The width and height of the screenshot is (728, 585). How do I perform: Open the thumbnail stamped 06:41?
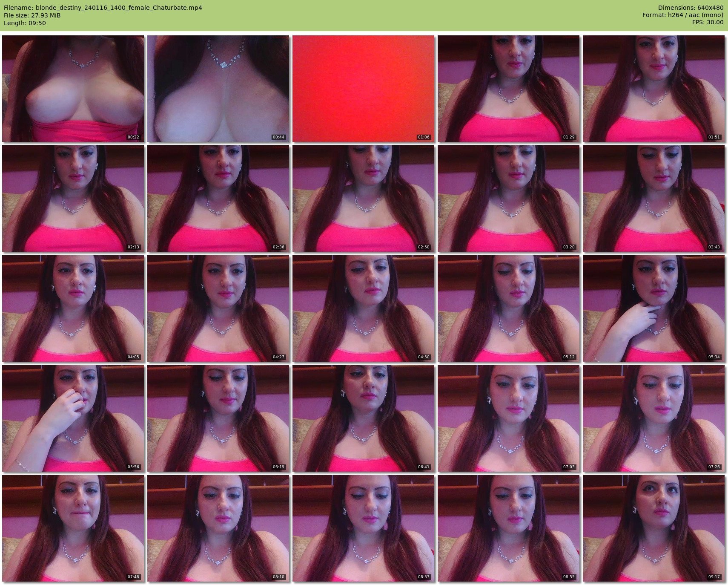click(363, 418)
